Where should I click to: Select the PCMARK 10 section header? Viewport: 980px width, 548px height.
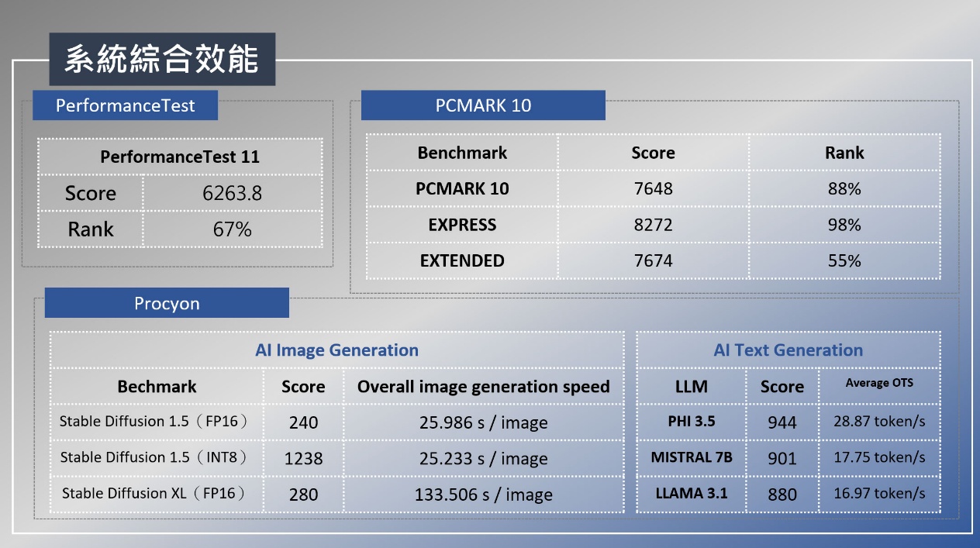[x=482, y=105]
